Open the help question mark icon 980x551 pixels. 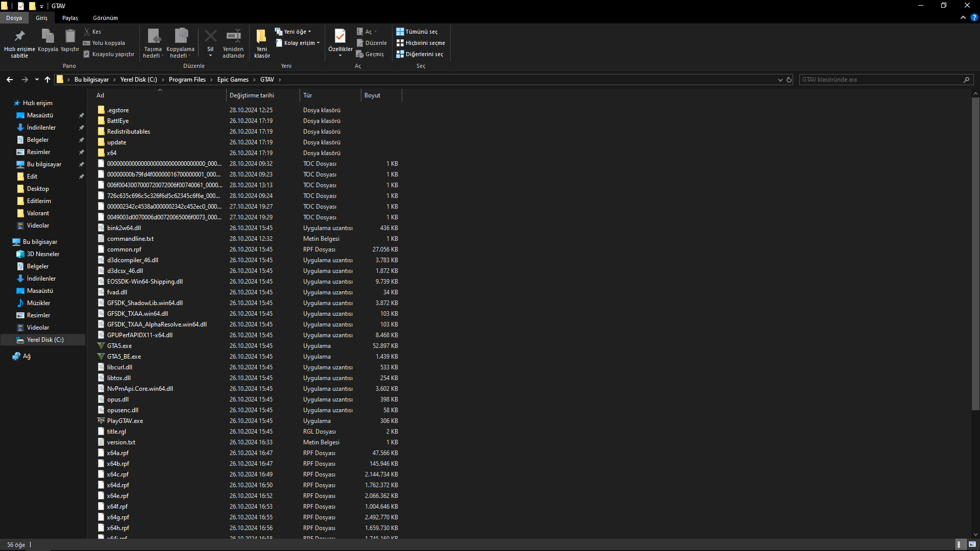click(974, 17)
